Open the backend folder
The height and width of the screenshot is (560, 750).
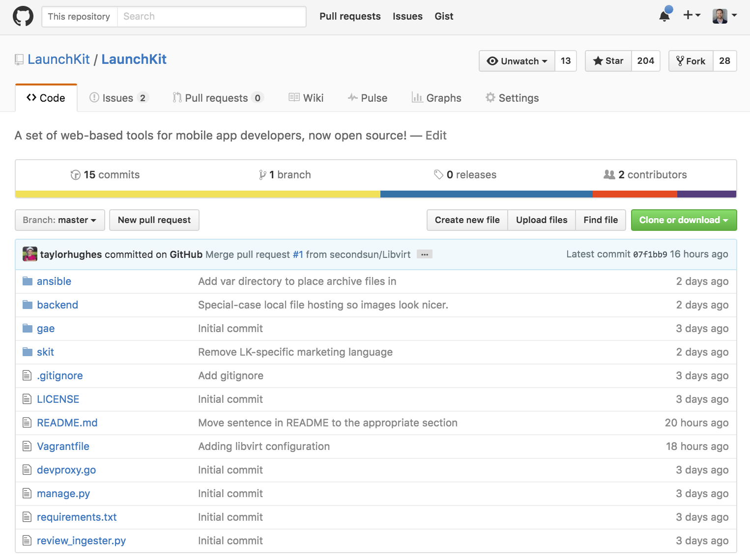(x=58, y=305)
